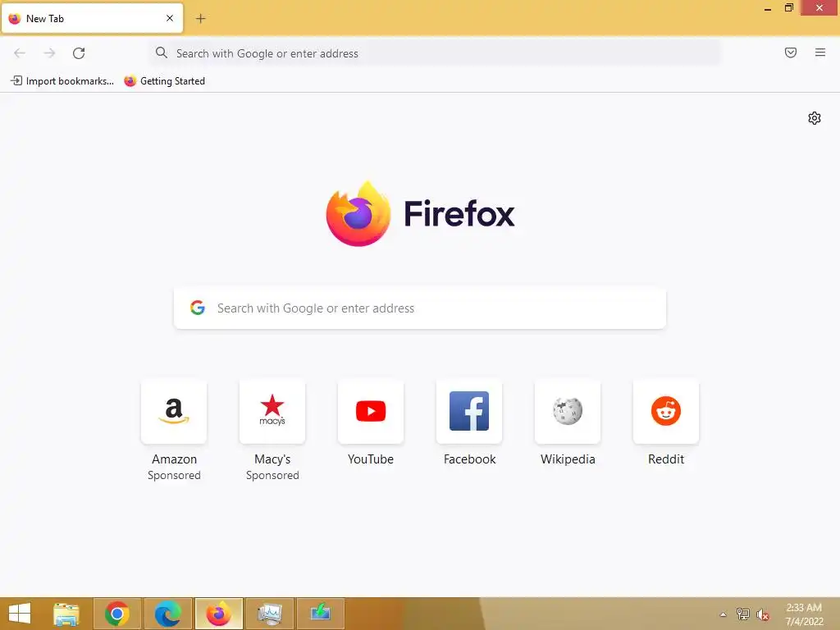Reload the current page
The image size is (840, 630).
point(79,53)
